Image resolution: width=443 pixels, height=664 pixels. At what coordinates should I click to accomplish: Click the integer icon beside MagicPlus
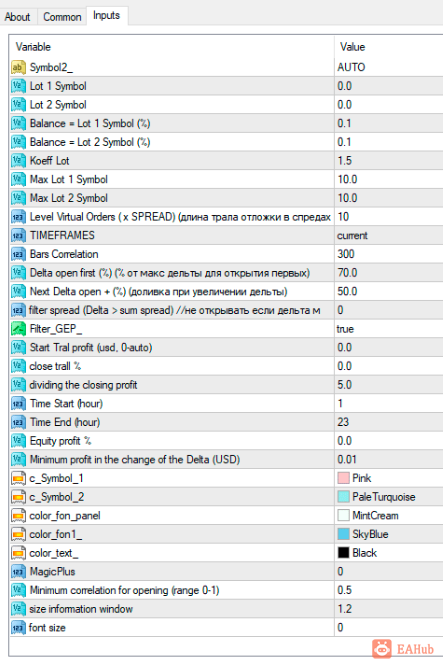point(18,572)
